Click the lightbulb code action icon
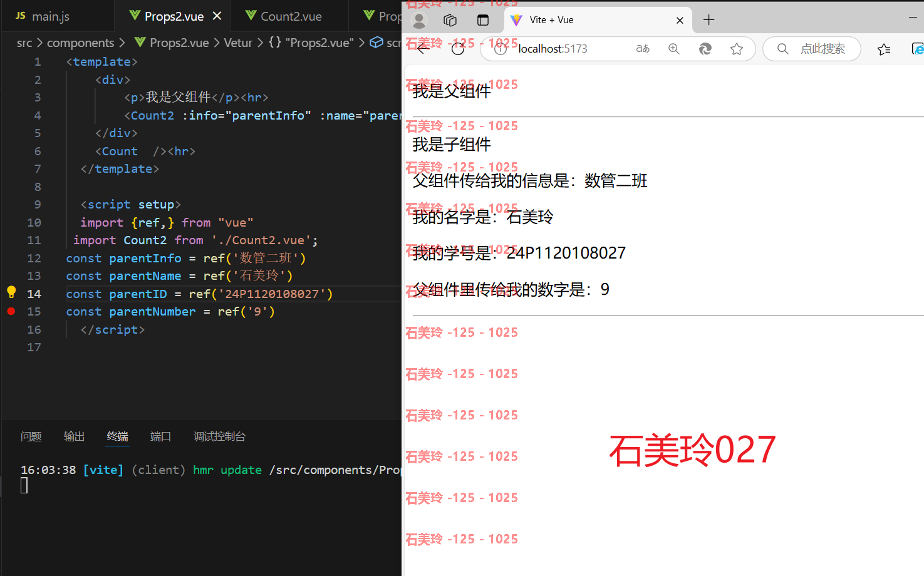 [11, 292]
